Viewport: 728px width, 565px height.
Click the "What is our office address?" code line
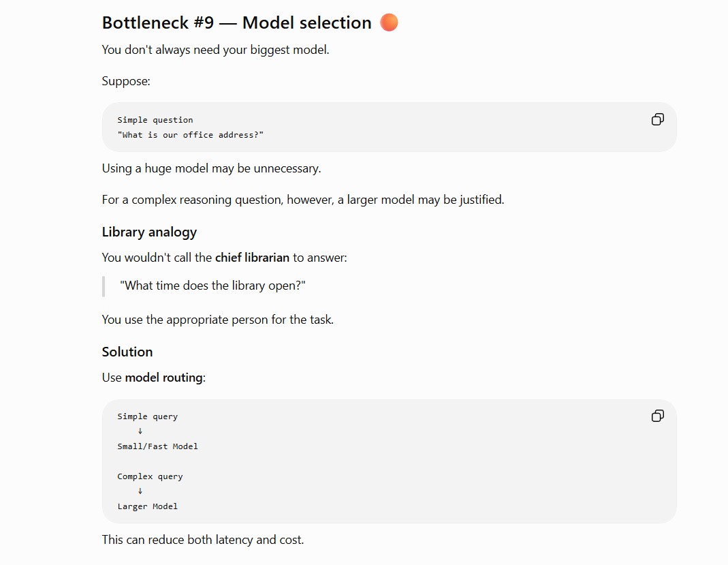point(191,135)
